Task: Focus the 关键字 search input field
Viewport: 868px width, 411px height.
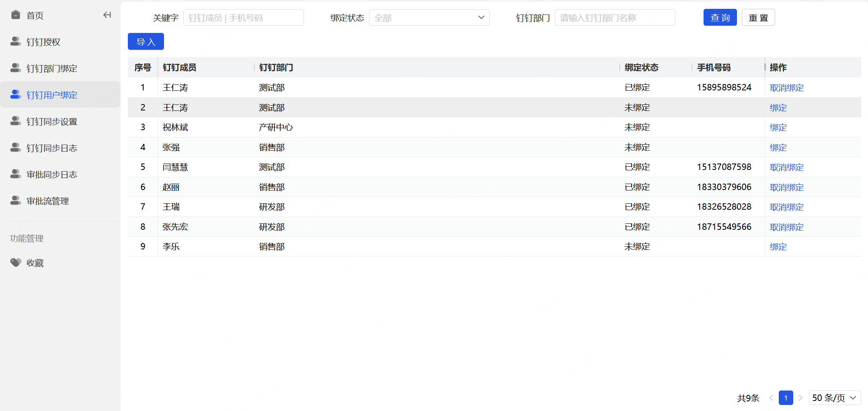Action: click(x=243, y=18)
